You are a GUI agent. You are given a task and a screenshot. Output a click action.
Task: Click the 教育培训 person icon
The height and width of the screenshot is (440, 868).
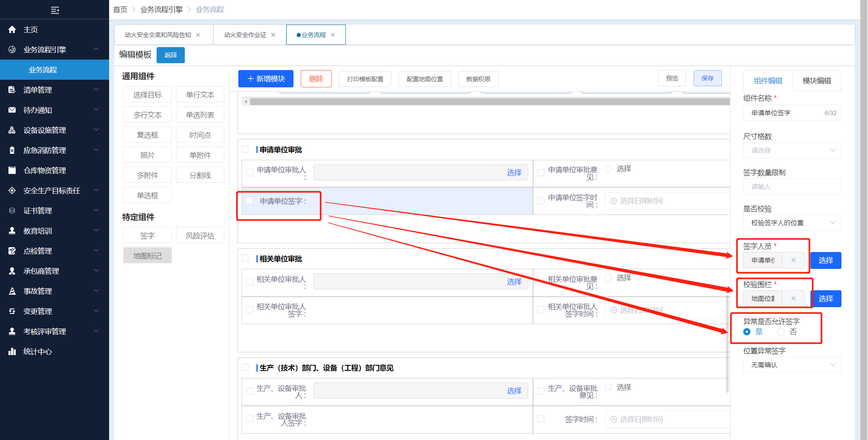12,231
